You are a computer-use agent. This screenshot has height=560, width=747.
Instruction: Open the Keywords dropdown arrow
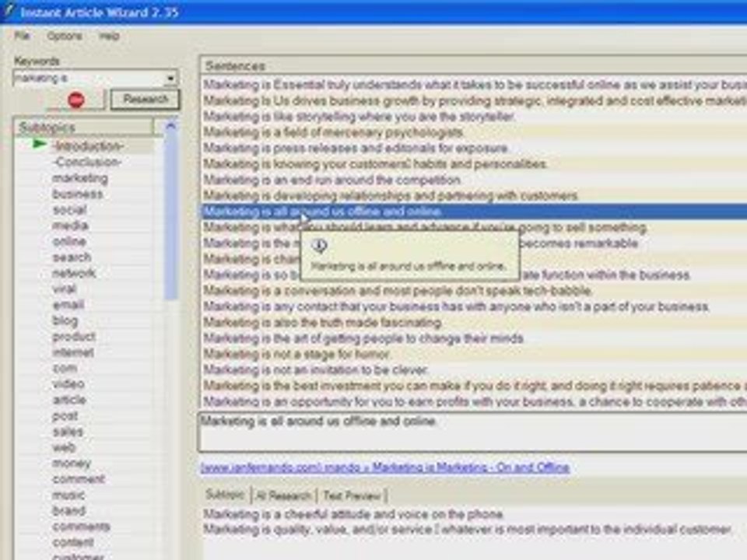click(170, 78)
